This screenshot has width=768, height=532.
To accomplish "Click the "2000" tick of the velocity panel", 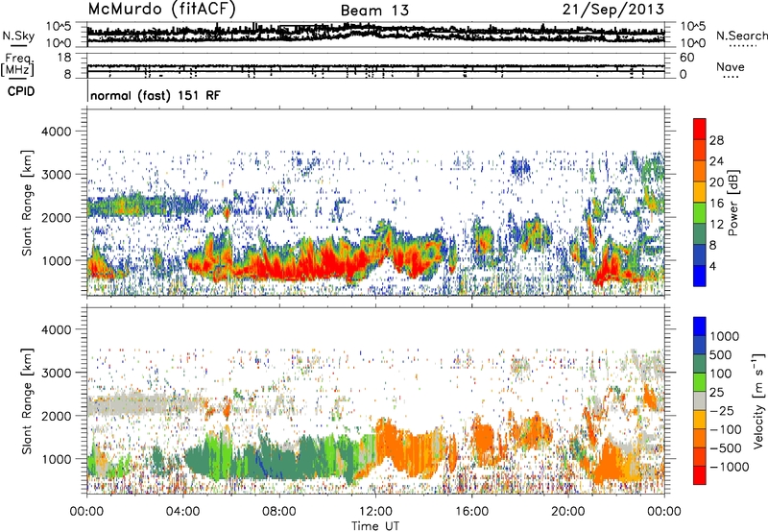I will coord(59,416).
